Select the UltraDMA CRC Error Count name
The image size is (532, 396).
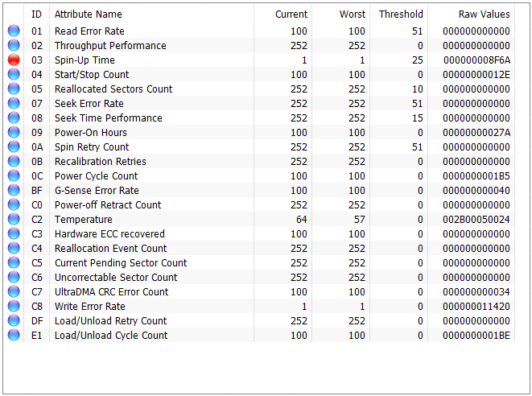click(112, 291)
